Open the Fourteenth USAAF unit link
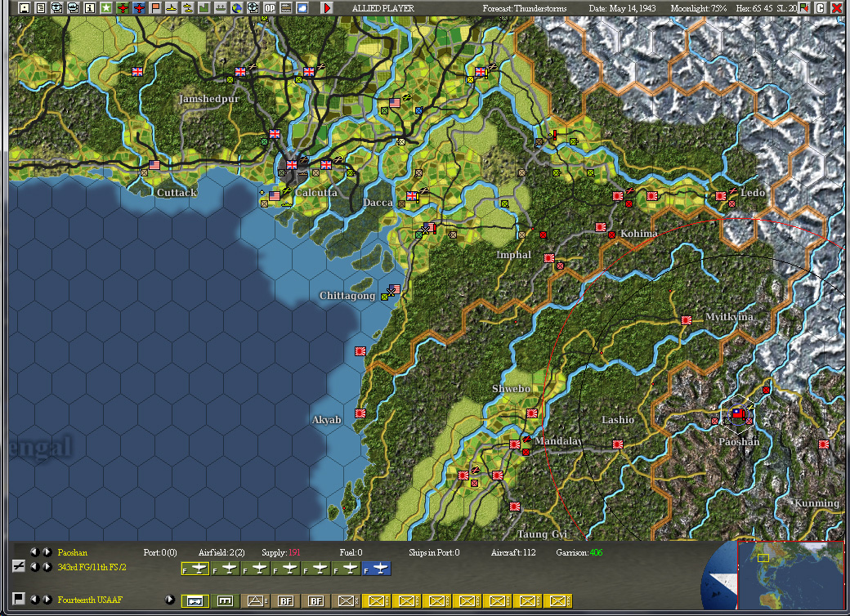 [90, 600]
